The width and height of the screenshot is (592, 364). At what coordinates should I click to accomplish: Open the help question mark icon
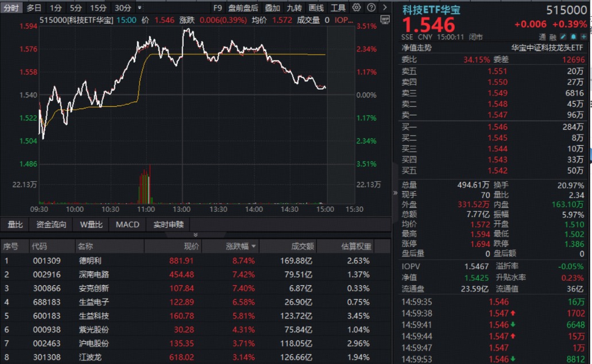pyautogui.click(x=371, y=7)
